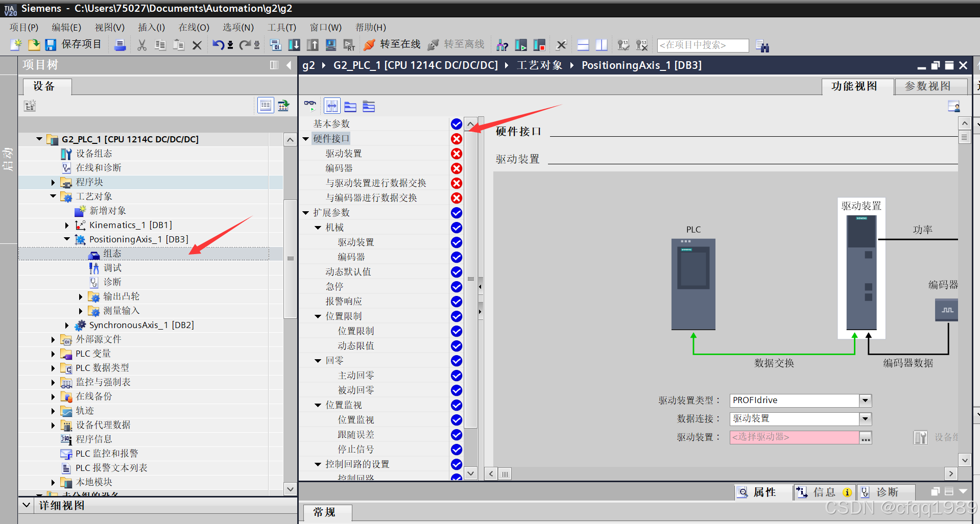Click the stop CPU icon

point(539,45)
